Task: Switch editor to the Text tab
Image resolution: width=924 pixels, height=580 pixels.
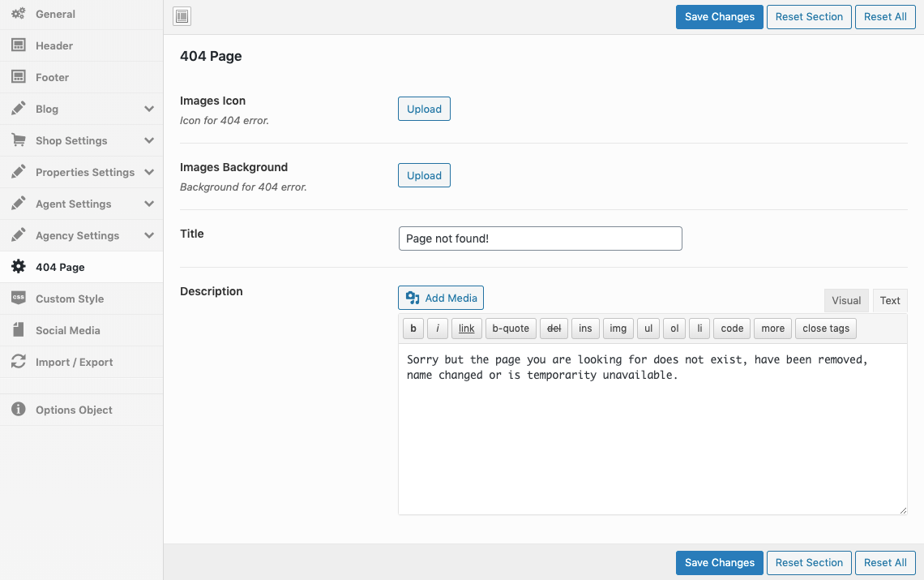Action: (890, 300)
